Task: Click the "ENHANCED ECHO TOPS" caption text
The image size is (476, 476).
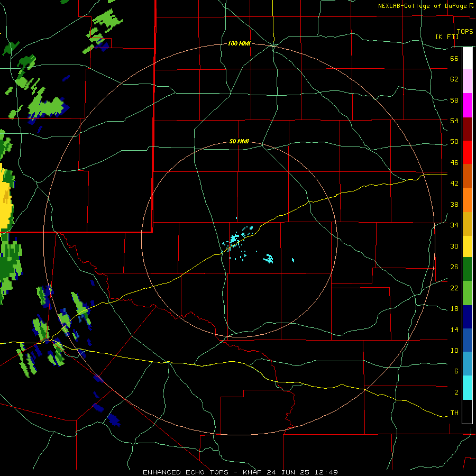Action: (186, 472)
